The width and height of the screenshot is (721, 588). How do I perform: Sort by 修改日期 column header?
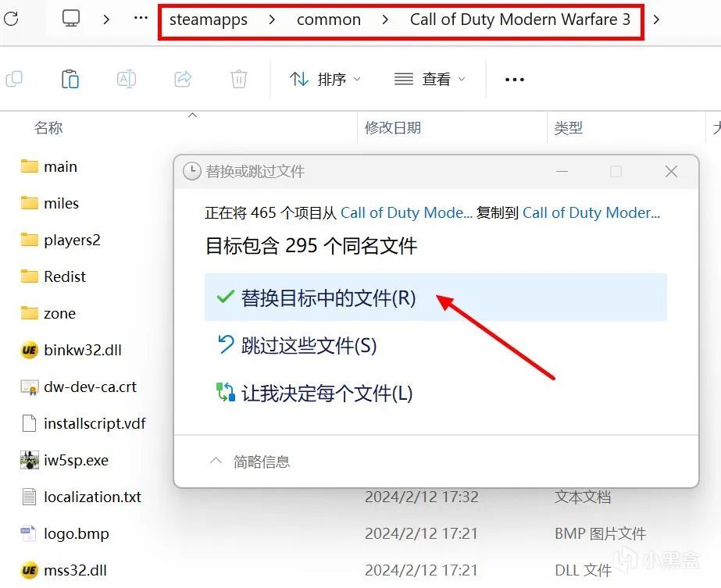tap(393, 128)
